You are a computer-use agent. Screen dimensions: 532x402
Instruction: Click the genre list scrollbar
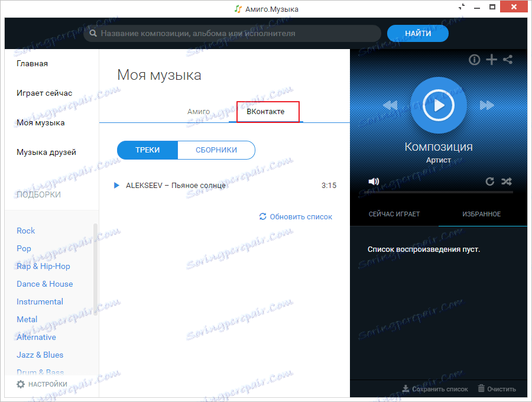95,270
